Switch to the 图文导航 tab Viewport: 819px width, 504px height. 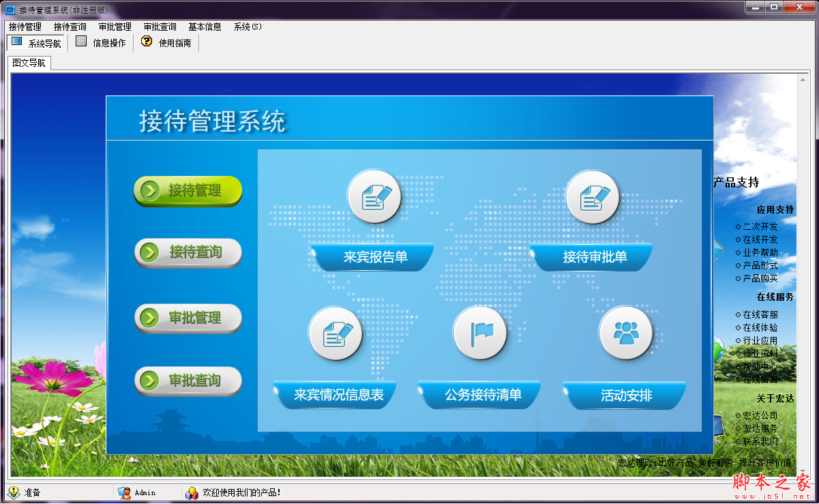coord(29,62)
